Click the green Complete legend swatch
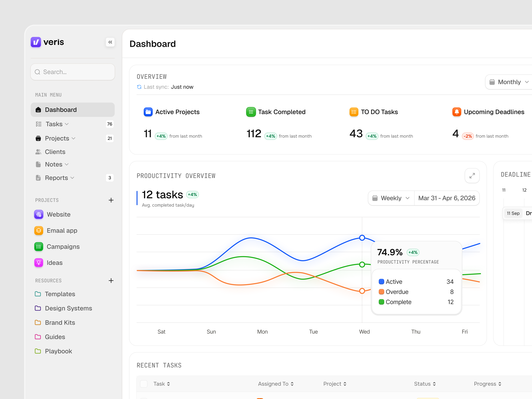 point(381,302)
